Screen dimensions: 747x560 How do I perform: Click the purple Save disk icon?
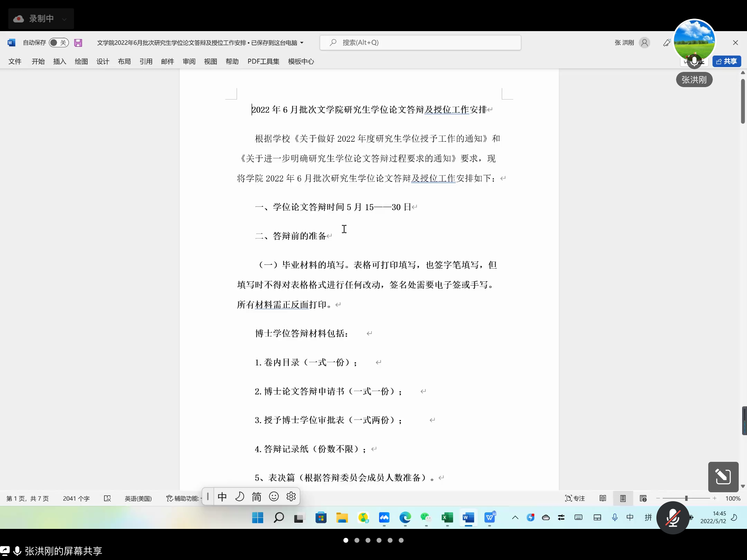click(78, 43)
